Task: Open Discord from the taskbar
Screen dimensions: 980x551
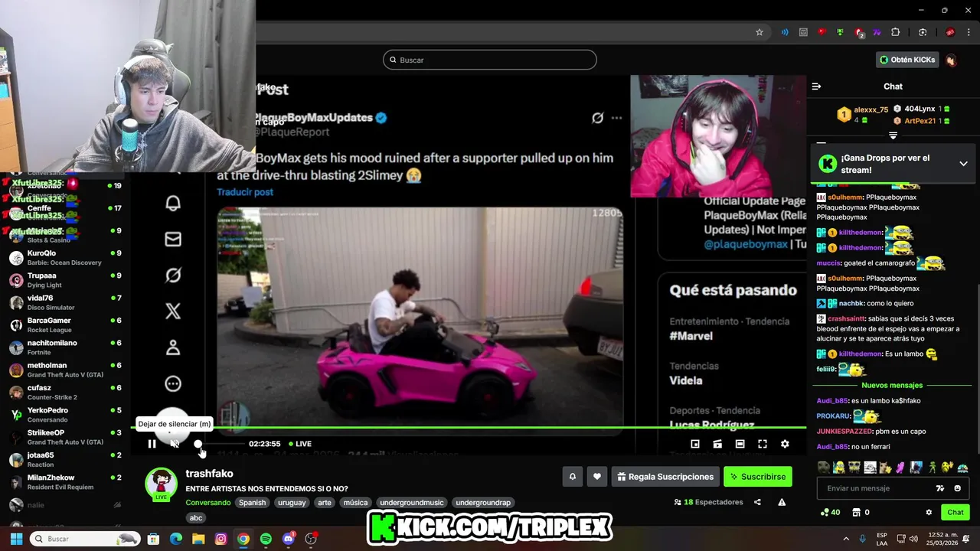Action: 288,539
